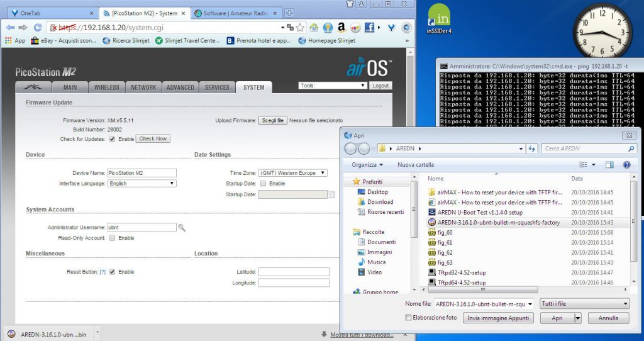
Task: Click Nuova cartella in Apri dialog
Action: [x=416, y=165]
